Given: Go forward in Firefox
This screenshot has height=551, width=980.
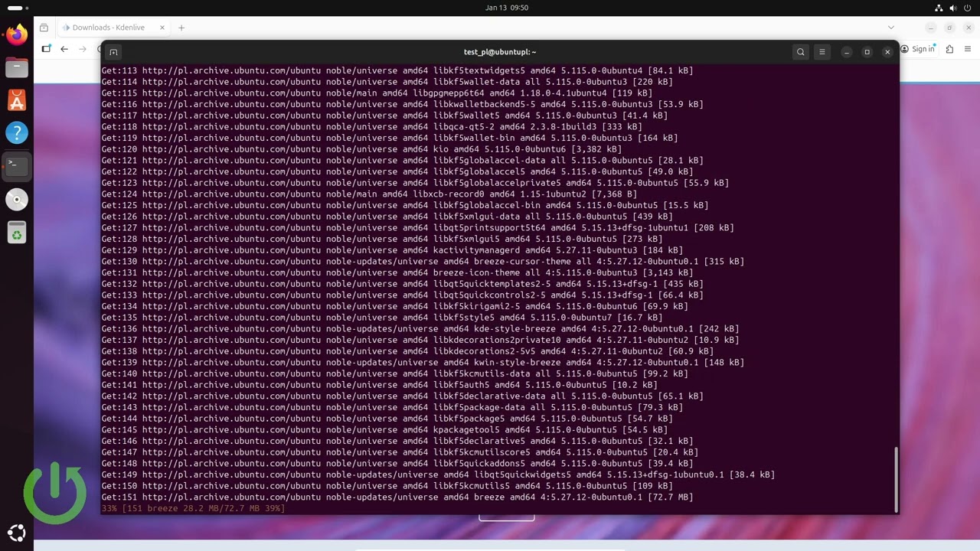Looking at the screenshot, I should 83,49.
